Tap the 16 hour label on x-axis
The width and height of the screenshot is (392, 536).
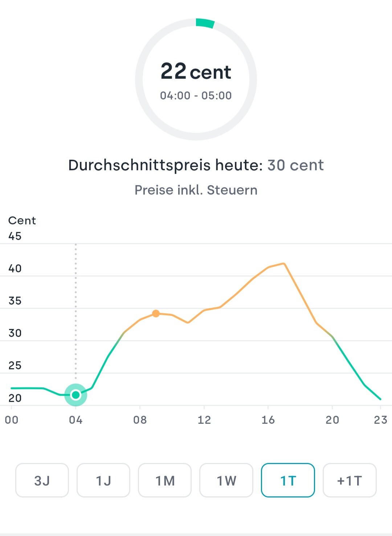coord(268,420)
